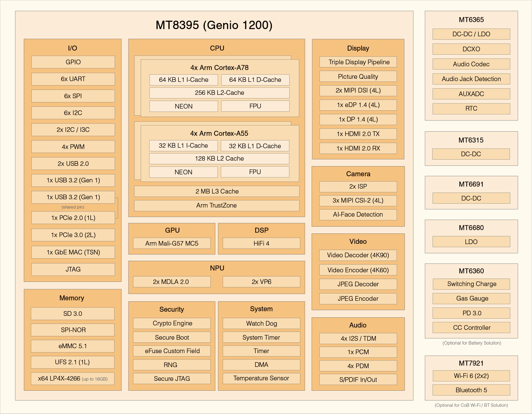Click the GPIO block in I/O
Image resolution: width=532 pixels, height=414 pixels.
[x=73, y=62]
